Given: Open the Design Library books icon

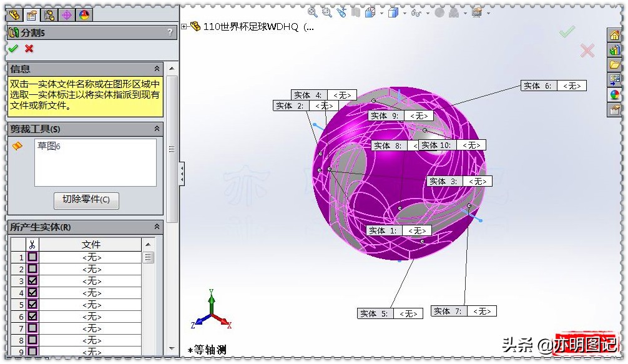Looking at the screenshot, I should tap(614, 51).
